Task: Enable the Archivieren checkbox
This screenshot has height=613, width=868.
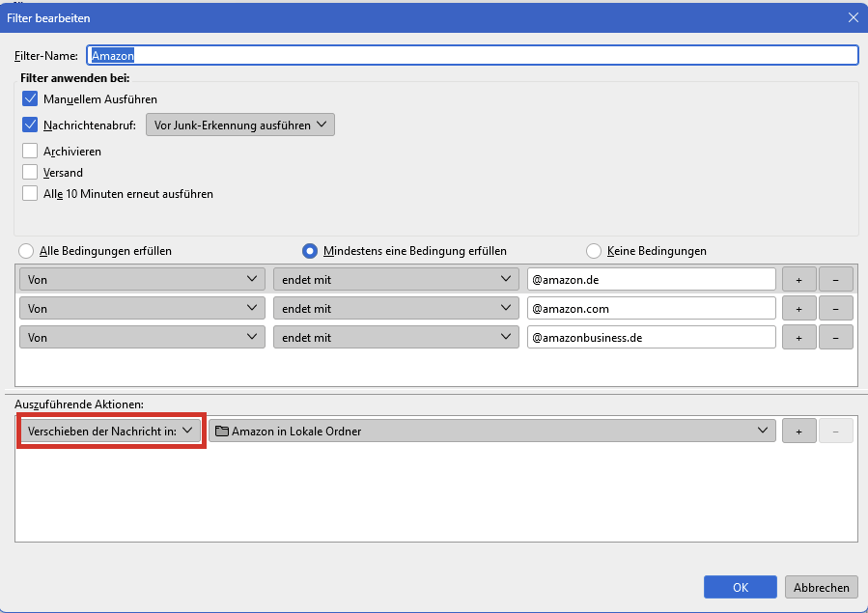Action: click(30, 151)
